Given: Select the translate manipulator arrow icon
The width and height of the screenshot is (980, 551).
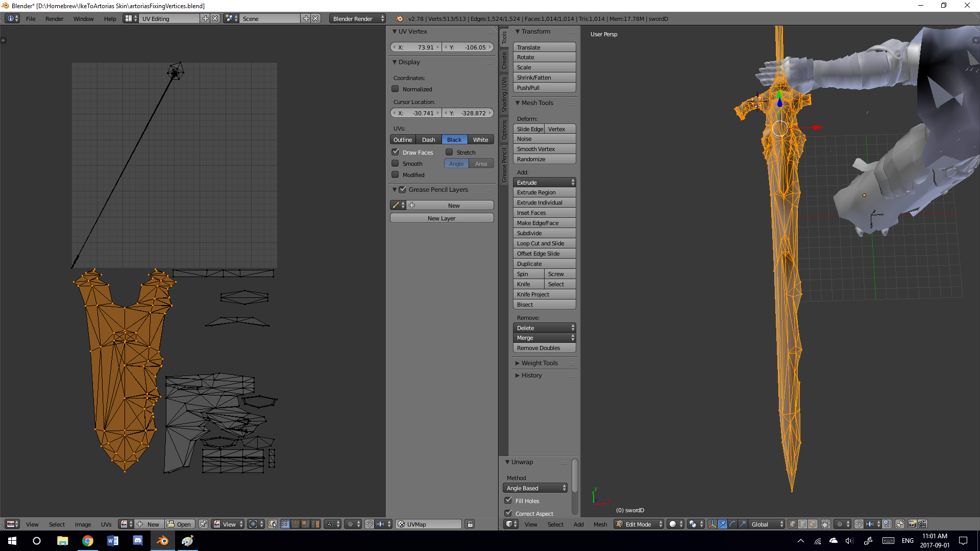Looking at the screenshot, I should pyautogui.click(x=722, y=524).
